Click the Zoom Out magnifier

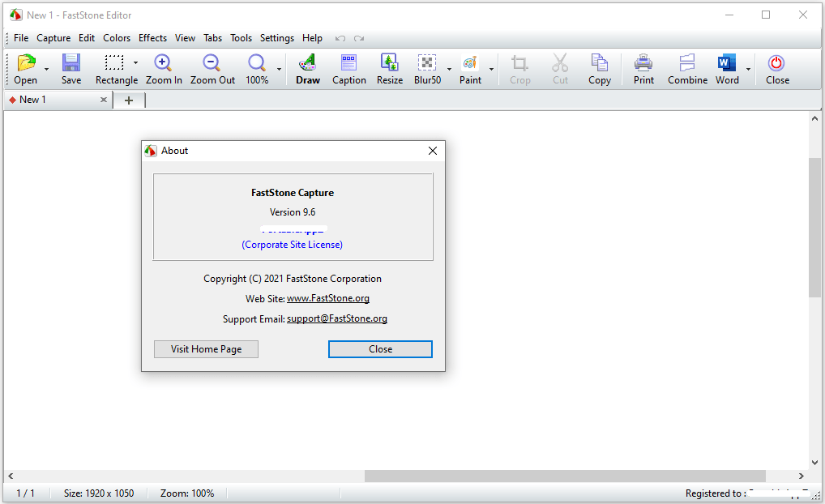coord(212,63)
